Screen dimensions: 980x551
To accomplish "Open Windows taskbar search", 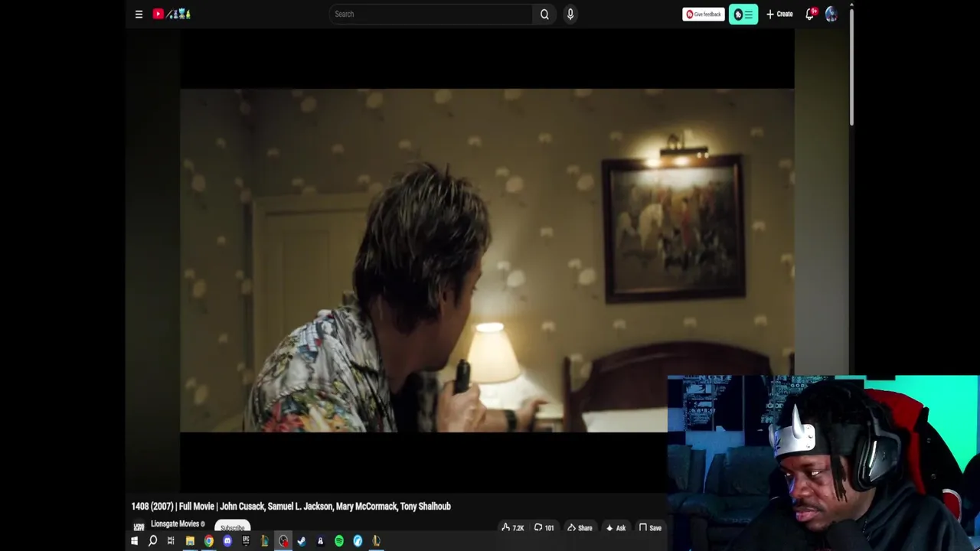I will (152, 541).
